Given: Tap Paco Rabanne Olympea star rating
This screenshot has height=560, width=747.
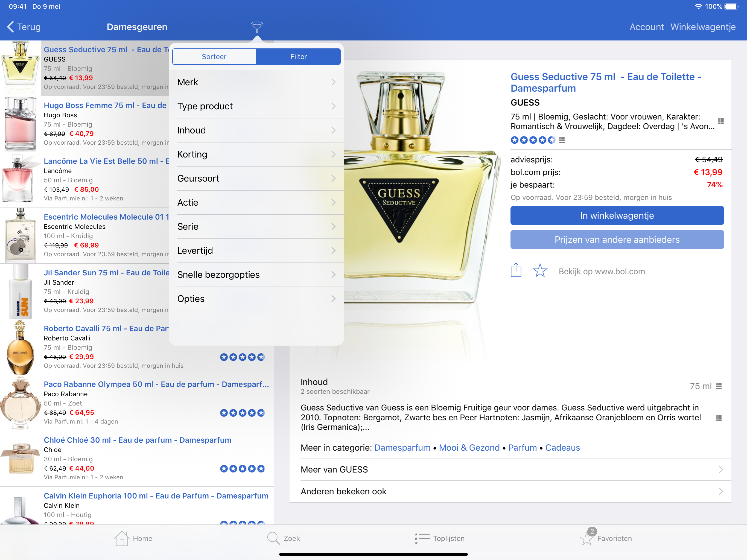Looking at the screenshot, I should 242,413.
